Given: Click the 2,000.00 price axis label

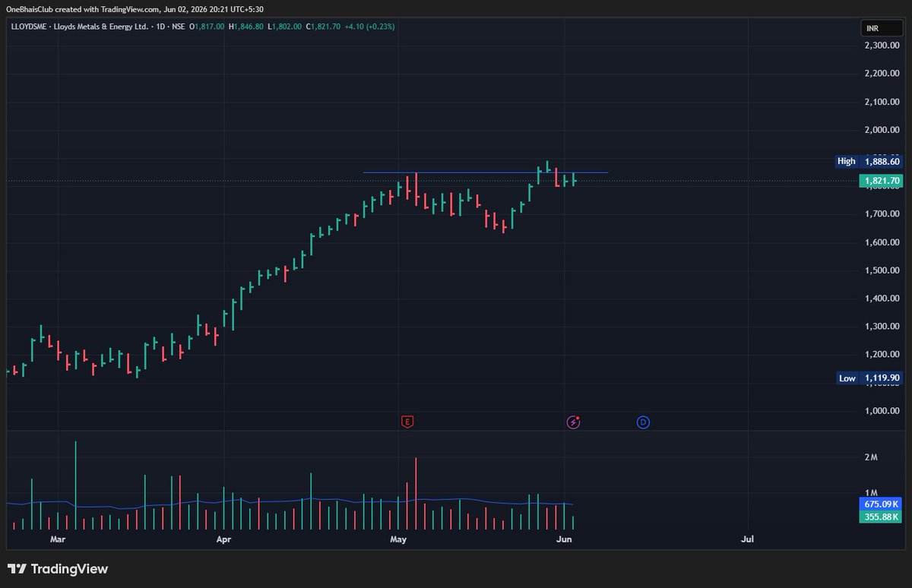Looking at the screenshot, I should point(882,130).
